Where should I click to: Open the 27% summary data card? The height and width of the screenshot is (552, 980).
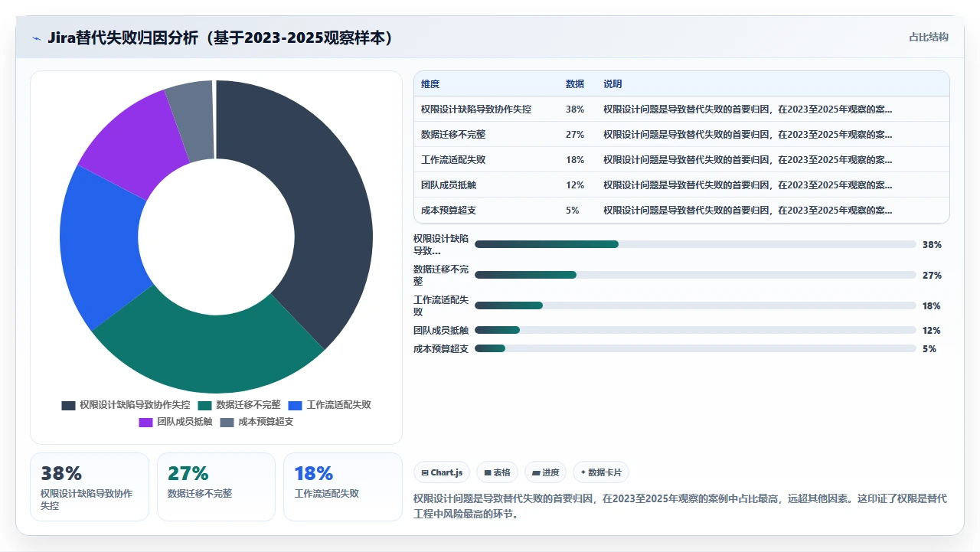pos(216,487)
